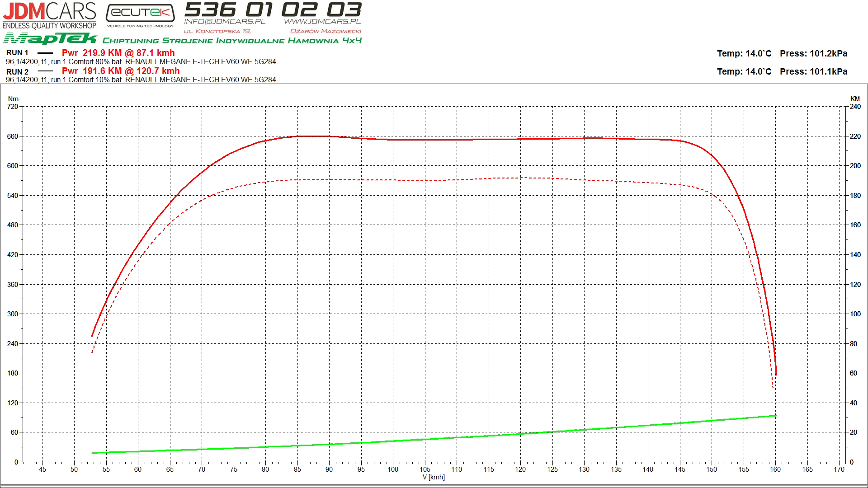Click the RUN 2 legend line marker
This screenshot has height=488, width=868.
pyautogui.click(x=45, y=71)
